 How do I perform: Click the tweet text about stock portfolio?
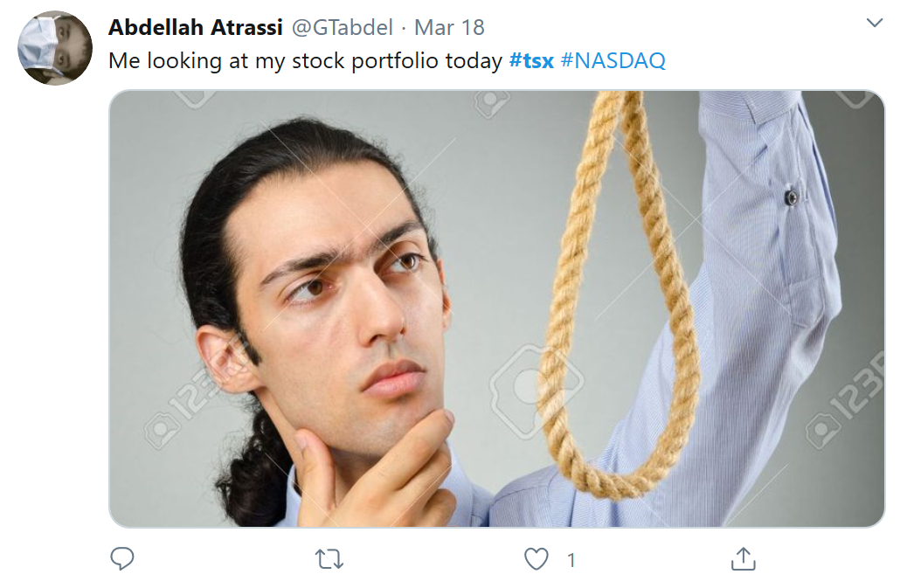coord(305,60)
